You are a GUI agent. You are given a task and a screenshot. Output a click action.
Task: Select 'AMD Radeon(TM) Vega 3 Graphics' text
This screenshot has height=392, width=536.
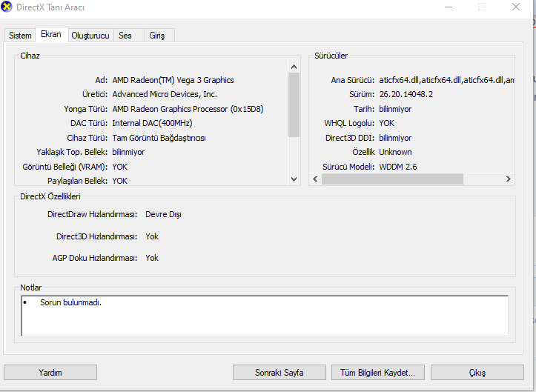tap(173, 80)
